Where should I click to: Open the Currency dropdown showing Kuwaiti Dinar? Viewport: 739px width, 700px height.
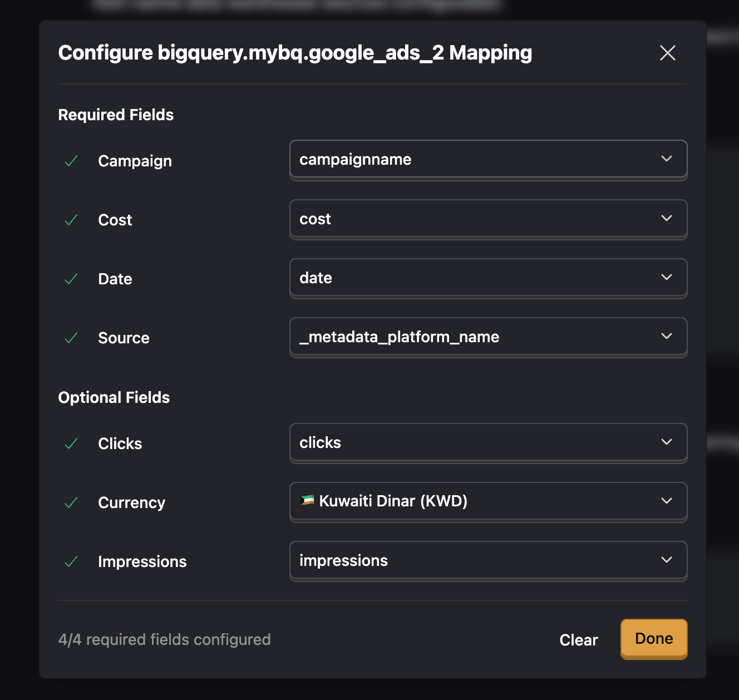(488, 501)
